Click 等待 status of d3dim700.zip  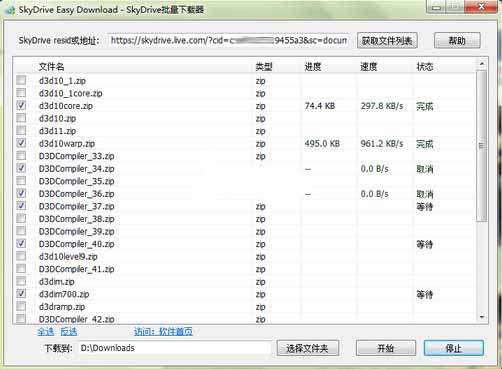click(425, 294)
